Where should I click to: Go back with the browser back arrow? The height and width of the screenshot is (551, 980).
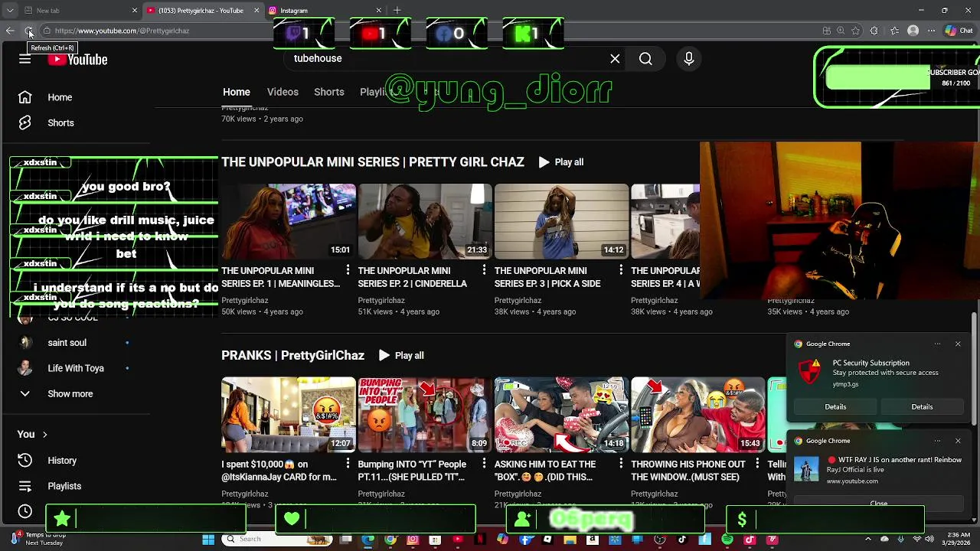tap(9, 31)
